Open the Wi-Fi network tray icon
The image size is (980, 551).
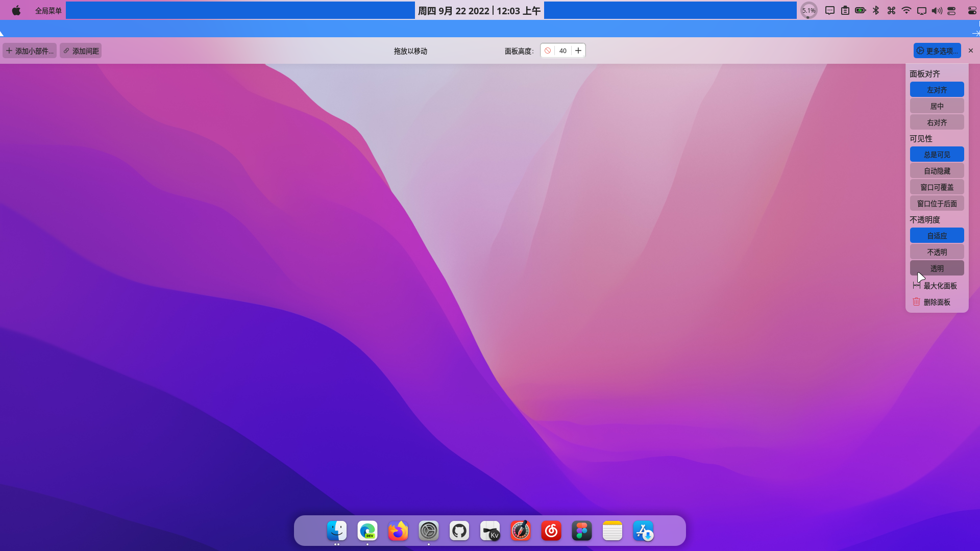coord(906,10)
